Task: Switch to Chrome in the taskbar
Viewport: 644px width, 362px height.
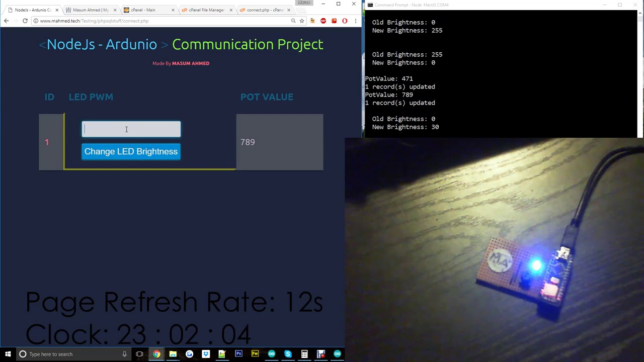Action: (x=156, y=354)
